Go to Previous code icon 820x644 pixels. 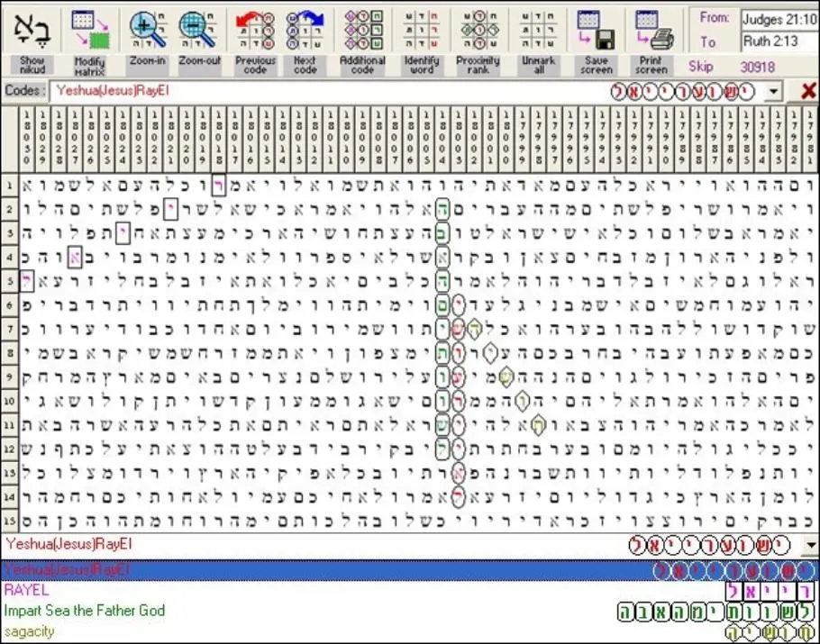click(255, 30)
